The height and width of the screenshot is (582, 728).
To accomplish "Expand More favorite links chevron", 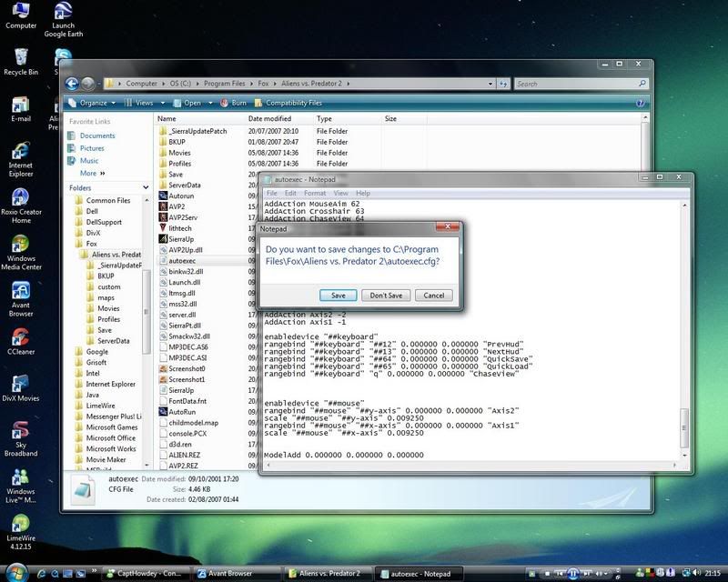I will 103,173.
